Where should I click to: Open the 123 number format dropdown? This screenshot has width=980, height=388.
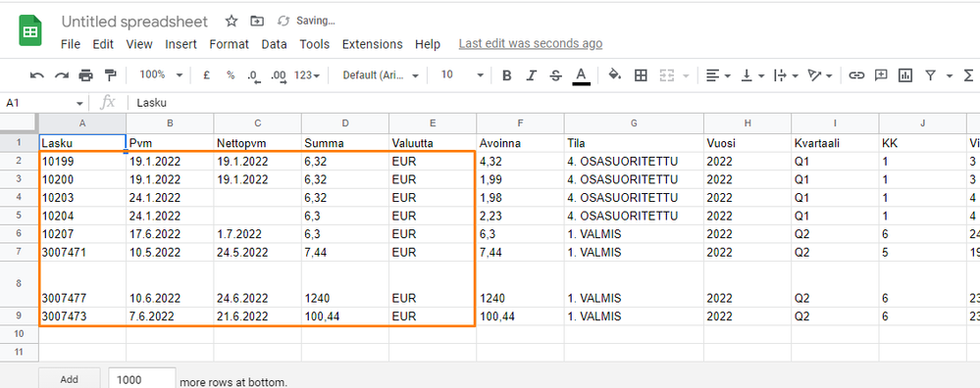pyautogui.click(x=307, y=74)
